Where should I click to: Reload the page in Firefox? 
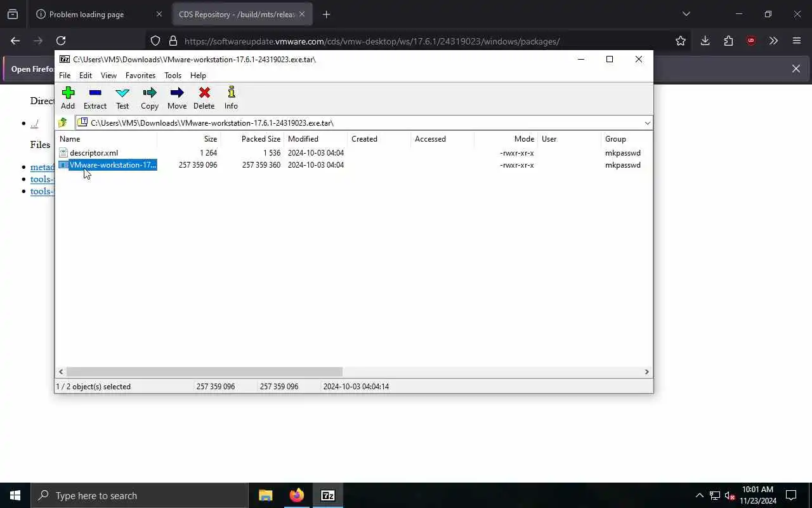61,41
